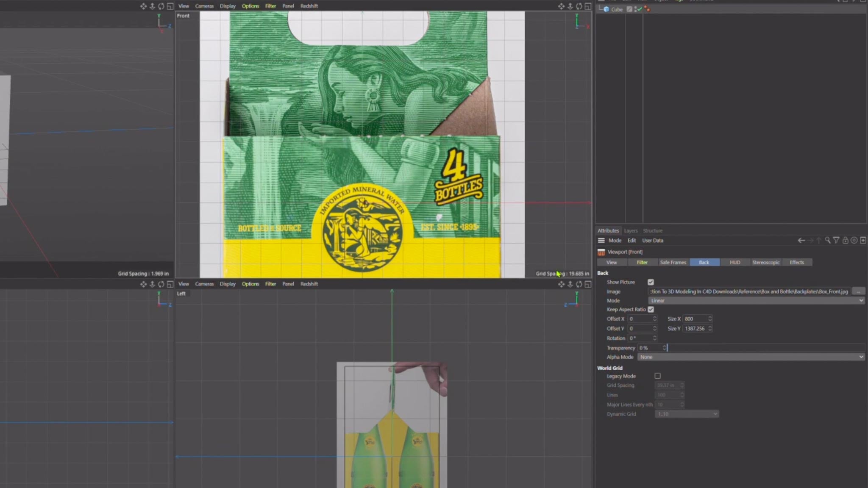Click the Safe Frames button
This screenshot has height=488, width=868.
click(x=673, y=262)
